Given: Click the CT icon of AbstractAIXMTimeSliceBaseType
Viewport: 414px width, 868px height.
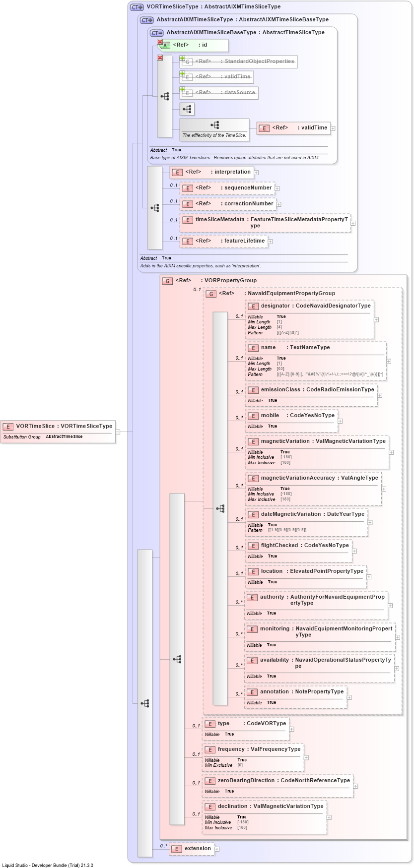Looking at the screenshot, I should tap(156, 33).
